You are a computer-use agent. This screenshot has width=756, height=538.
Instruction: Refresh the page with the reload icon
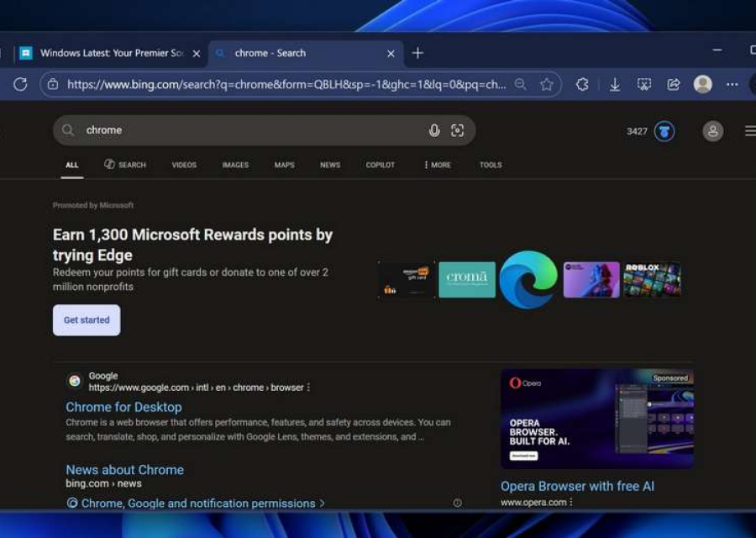pyautogui.click(x=21, y=84)
